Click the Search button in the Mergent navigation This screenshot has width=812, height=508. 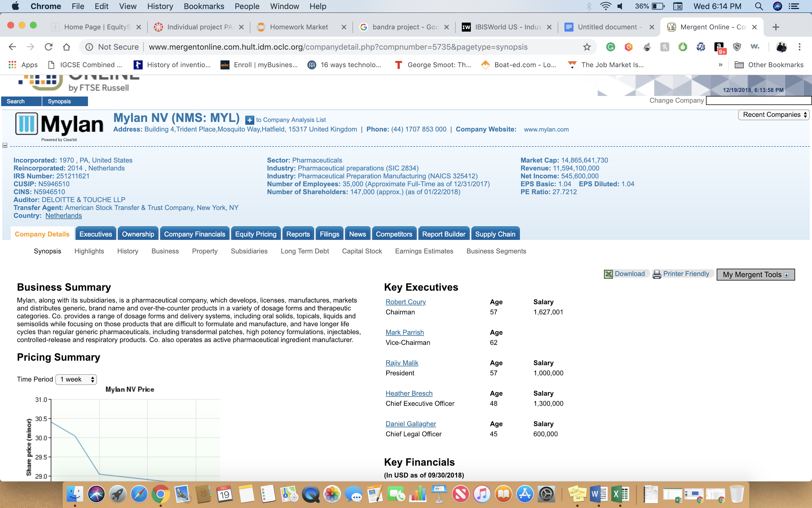[x=21, y=102]
